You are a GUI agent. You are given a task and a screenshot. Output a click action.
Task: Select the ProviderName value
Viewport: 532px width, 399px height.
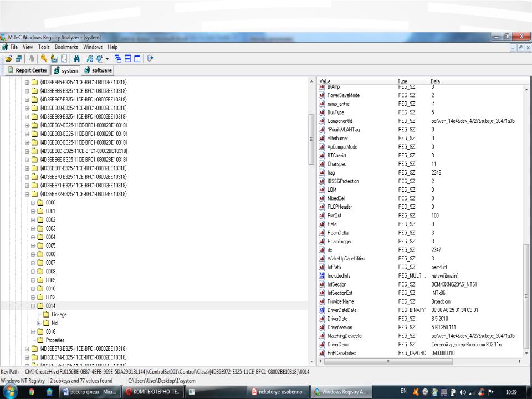[340, 301]
